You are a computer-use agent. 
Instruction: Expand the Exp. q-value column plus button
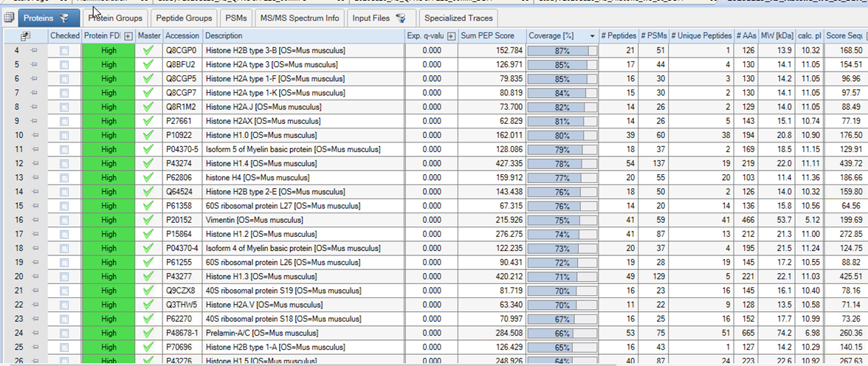(x=451, y=36)
